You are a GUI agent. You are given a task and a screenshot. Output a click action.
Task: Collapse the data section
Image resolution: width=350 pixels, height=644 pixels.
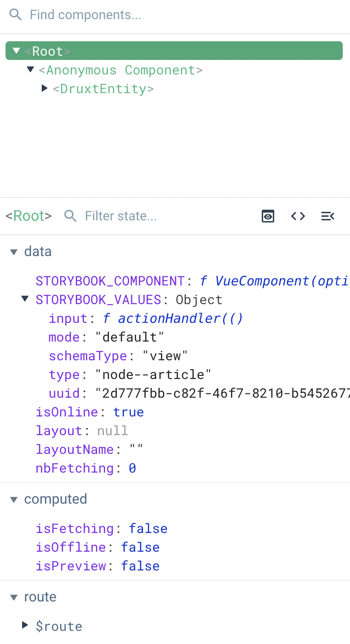point(13,251)
